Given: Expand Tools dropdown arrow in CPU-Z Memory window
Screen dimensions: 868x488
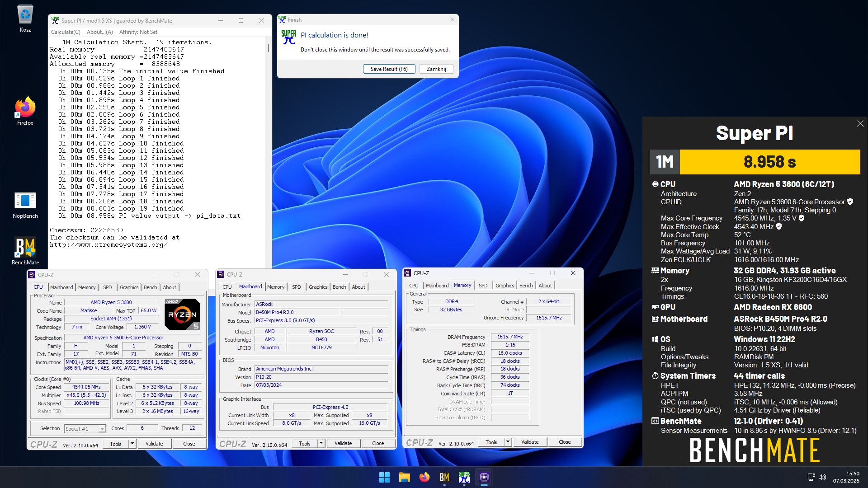Looking at the screenshot, I should [508, 442].
